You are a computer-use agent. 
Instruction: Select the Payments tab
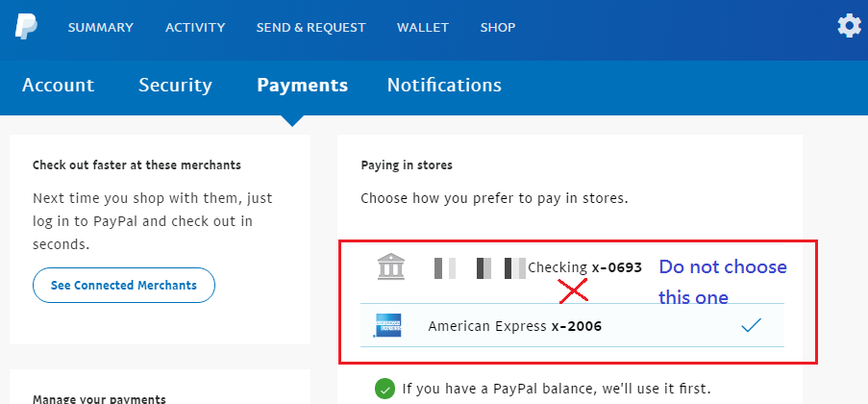(x=302, y=85)
